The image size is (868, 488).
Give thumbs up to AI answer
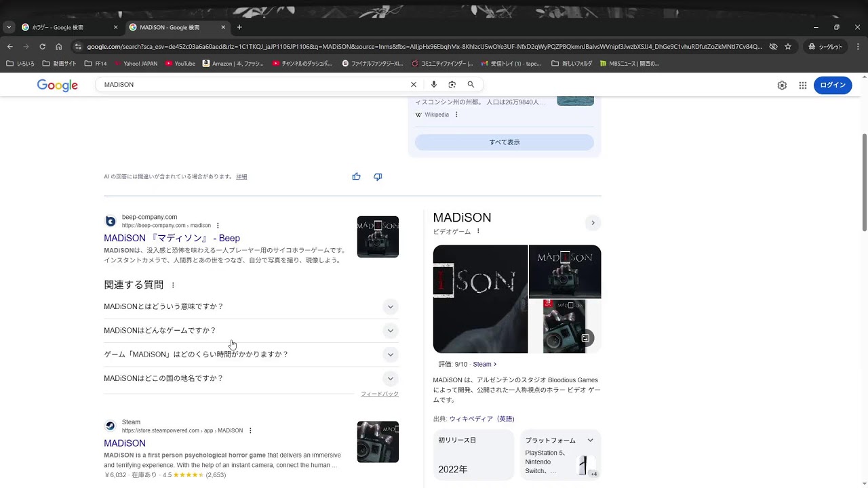click(356, 177)
